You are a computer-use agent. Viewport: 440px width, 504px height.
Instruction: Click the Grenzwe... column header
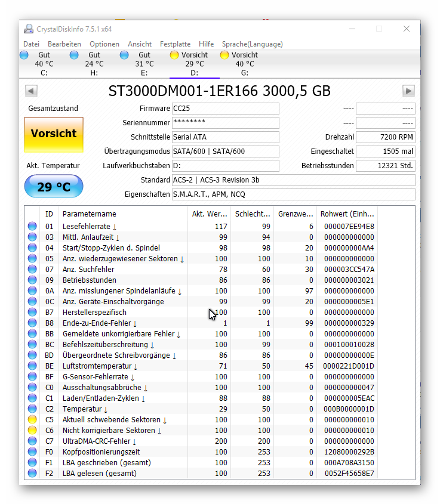pos(296,214)
